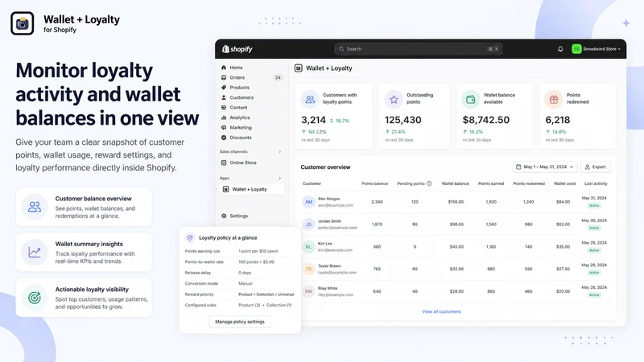Click the outstanding points star icon
The width and height of the screenshot is (644, 362).
[394, 99]
